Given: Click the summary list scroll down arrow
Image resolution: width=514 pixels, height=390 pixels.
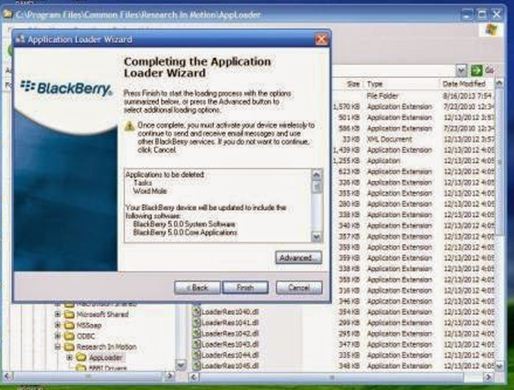Looking at the screenshot, I should tap(316, 237).
